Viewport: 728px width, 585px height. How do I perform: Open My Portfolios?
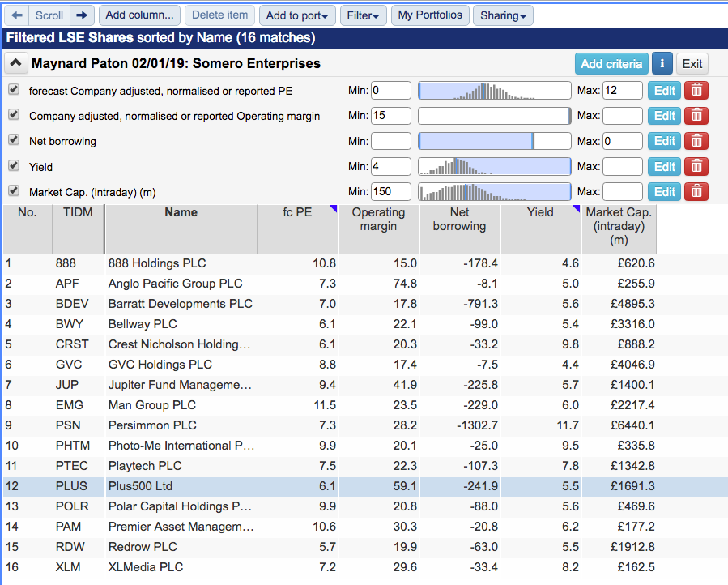(430, 15)
